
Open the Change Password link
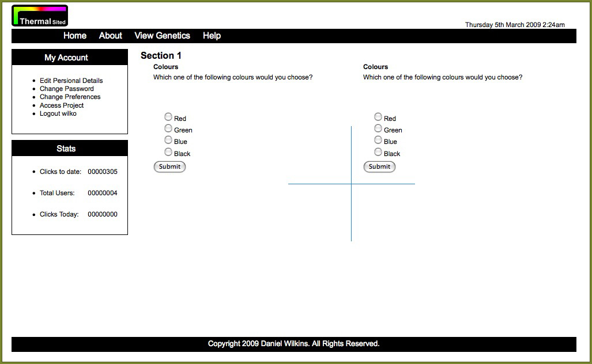pos(66,89)
